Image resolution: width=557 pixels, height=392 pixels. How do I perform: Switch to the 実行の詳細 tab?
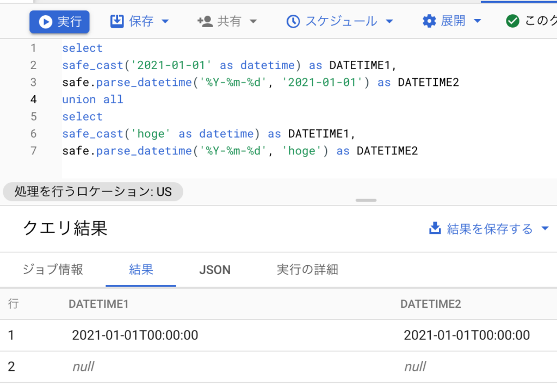(307, 270)
